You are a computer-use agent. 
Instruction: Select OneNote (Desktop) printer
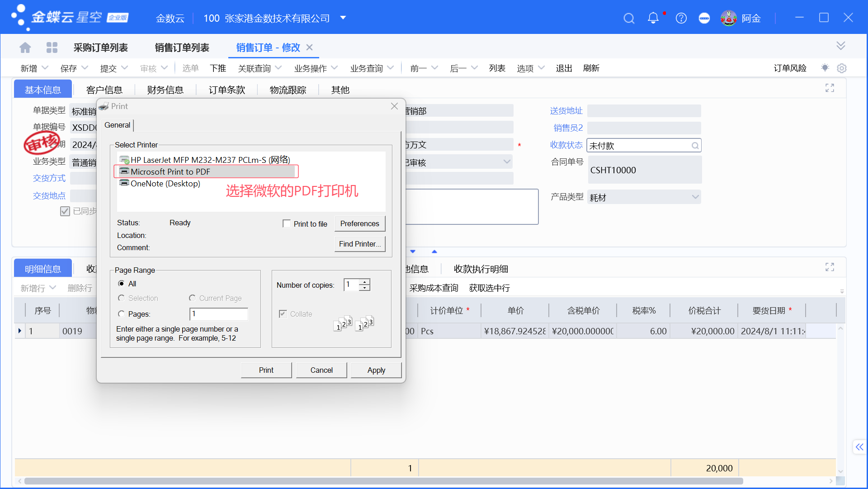[x=160, y=183]
